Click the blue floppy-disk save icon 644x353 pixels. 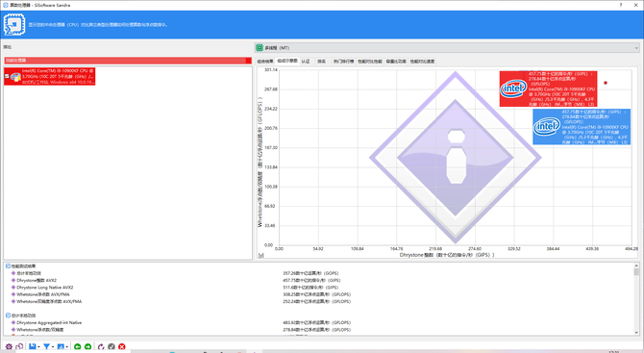(x=33, y=346)
